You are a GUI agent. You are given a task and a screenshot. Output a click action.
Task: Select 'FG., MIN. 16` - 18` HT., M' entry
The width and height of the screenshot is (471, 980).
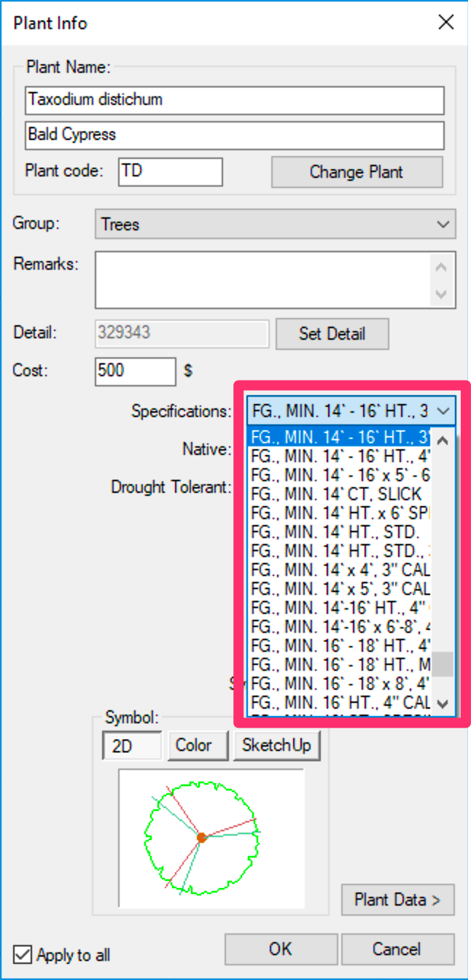pyautogui.click(x=340, y=664)
